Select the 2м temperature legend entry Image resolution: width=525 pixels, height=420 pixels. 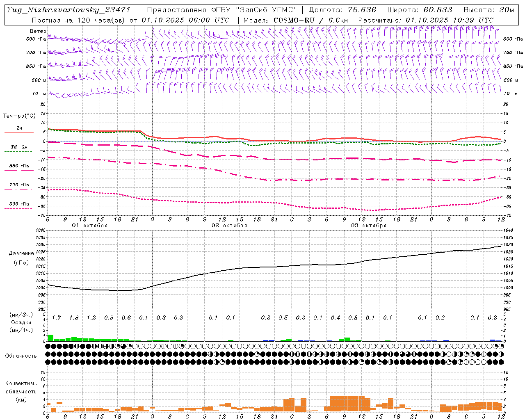(19, 128)
